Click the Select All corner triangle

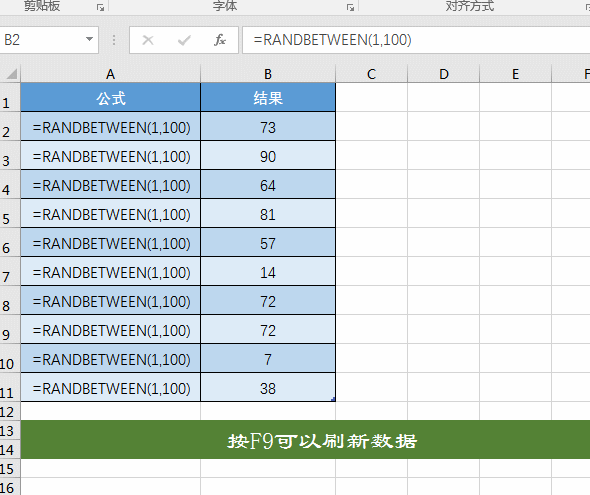(x=11, y=74)
